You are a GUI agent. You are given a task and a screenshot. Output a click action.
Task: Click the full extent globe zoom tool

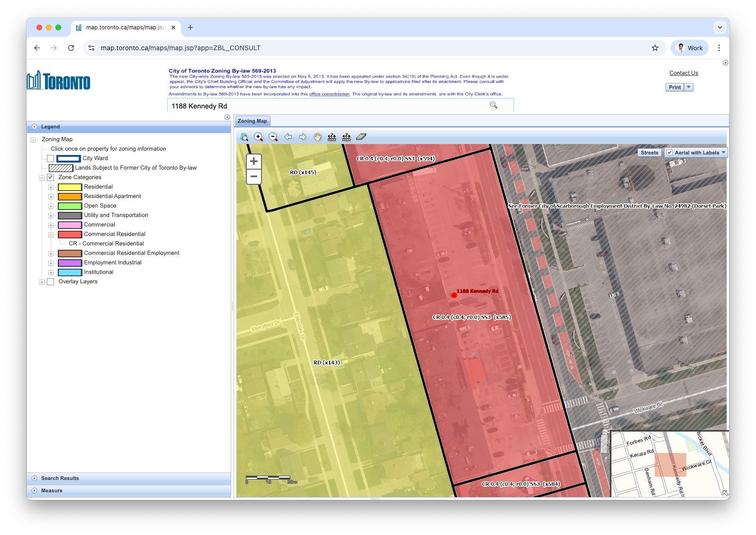[244, 137]
